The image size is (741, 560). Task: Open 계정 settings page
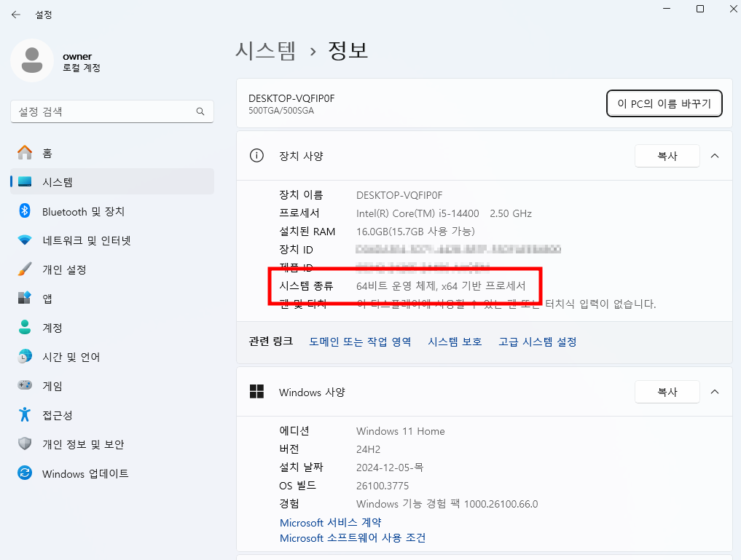[x=112, y=328]
